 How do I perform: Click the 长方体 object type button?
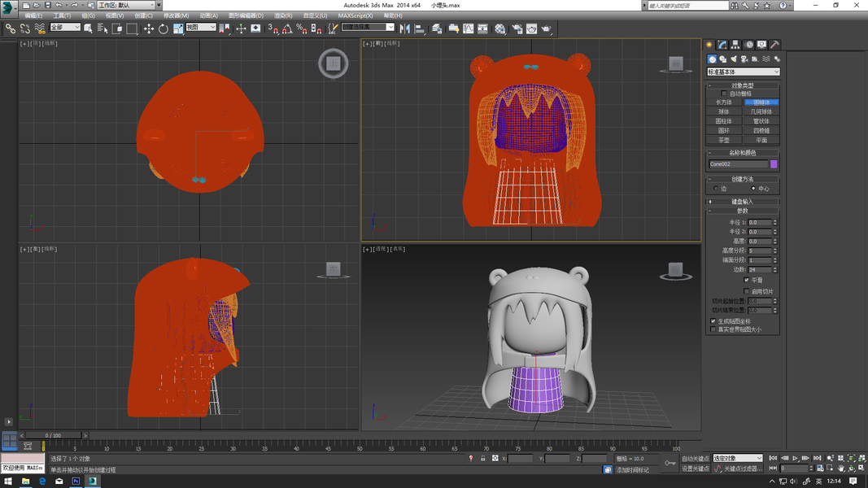[724, 102]
